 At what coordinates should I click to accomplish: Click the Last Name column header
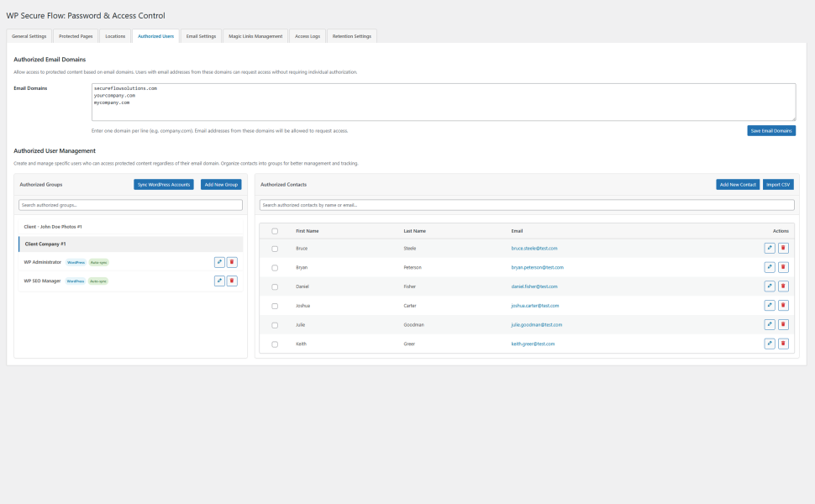pyautogui.click(x=415, y=231)
